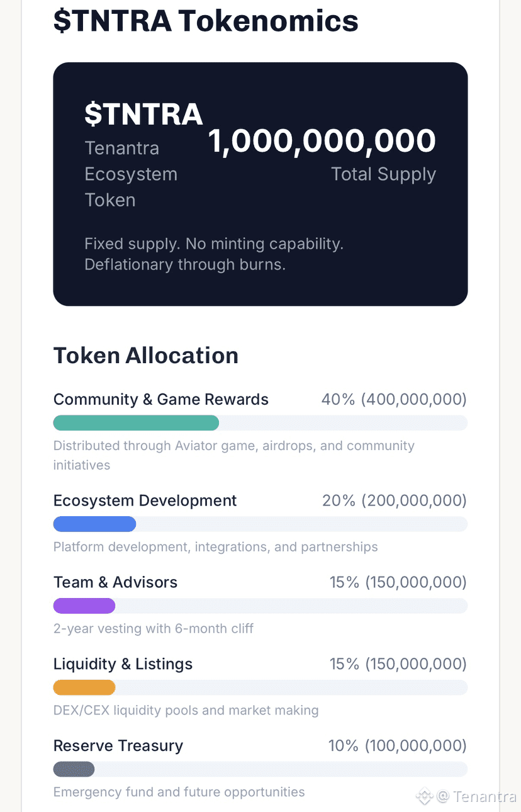Click the fixed supply description text
The width and height of the screenshot is (521, 812).
pyautogui.click(x=214, y=254)
